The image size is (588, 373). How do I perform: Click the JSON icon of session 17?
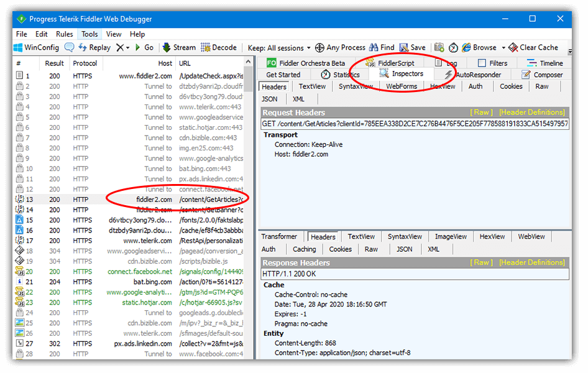[19, 241]
